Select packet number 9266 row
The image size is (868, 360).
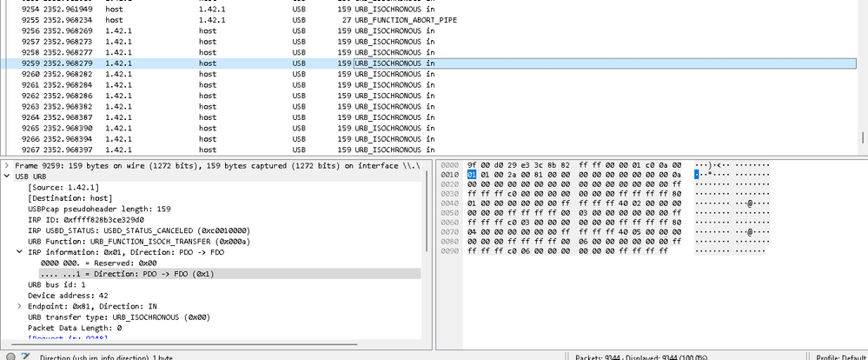point(428,139)
